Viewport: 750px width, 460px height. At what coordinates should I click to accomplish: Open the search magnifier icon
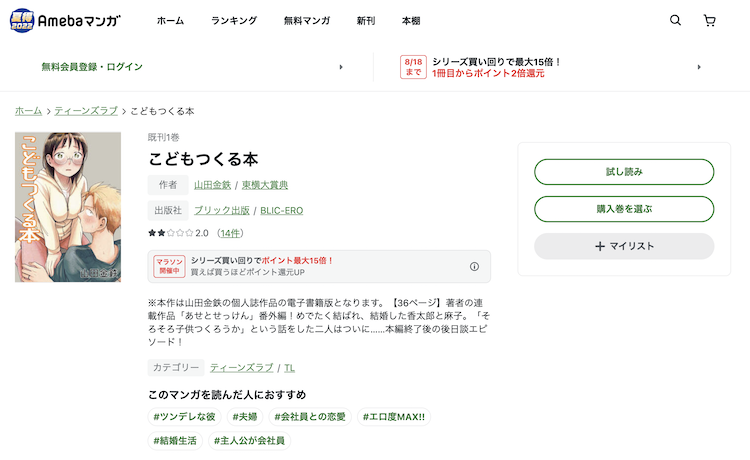(x=675, y=20)
